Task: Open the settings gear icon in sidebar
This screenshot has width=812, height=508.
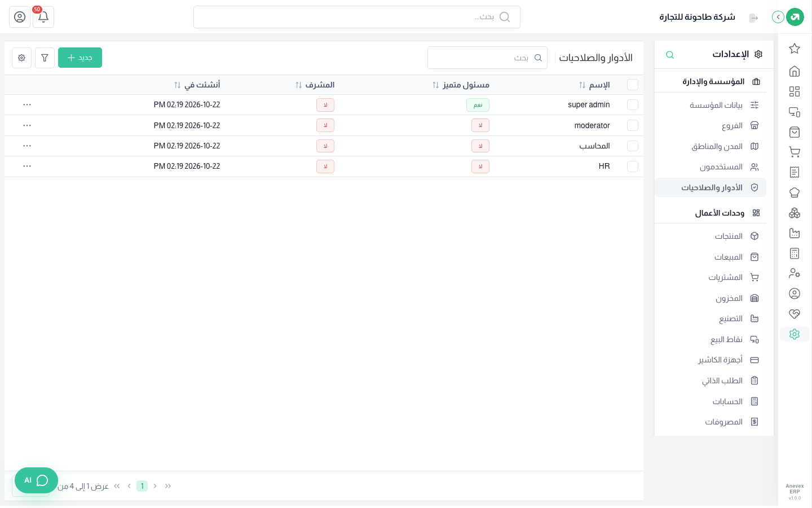Action: pos(795,334)
